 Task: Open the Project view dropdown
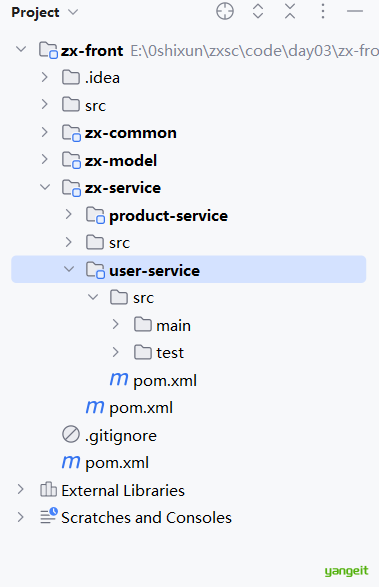[73, 12]
